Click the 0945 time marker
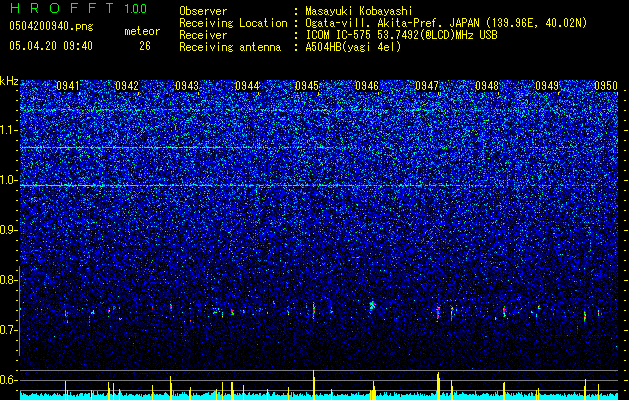 coord(307,86)
